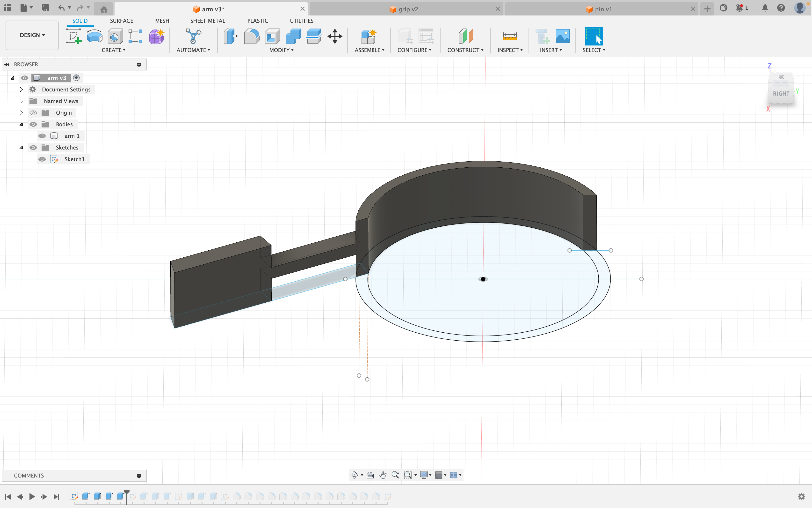Open the Data Panel grid icon
Viewport: 812px width, 508px height.
tap(8, 7)
